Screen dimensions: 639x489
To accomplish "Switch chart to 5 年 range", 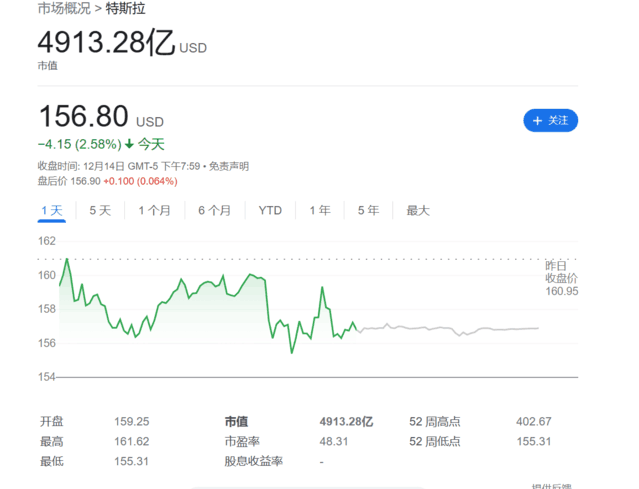I will point(368,211).
